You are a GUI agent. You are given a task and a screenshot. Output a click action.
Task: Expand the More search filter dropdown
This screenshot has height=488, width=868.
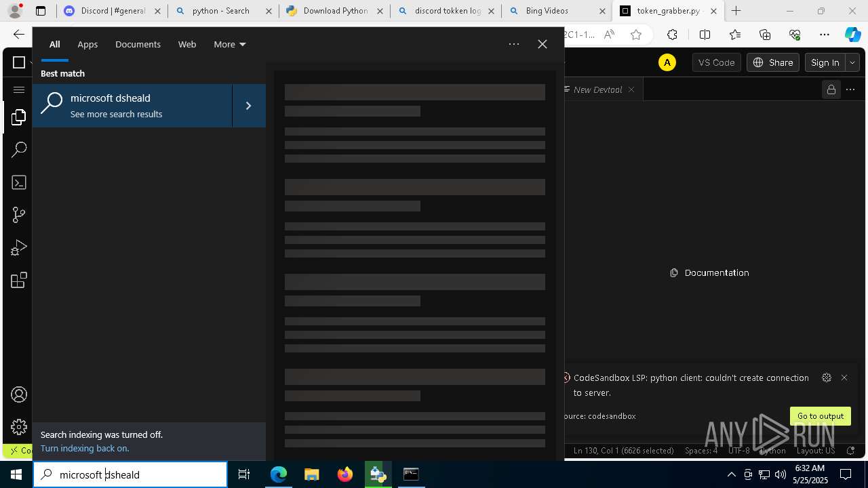[x=230, y=44]
